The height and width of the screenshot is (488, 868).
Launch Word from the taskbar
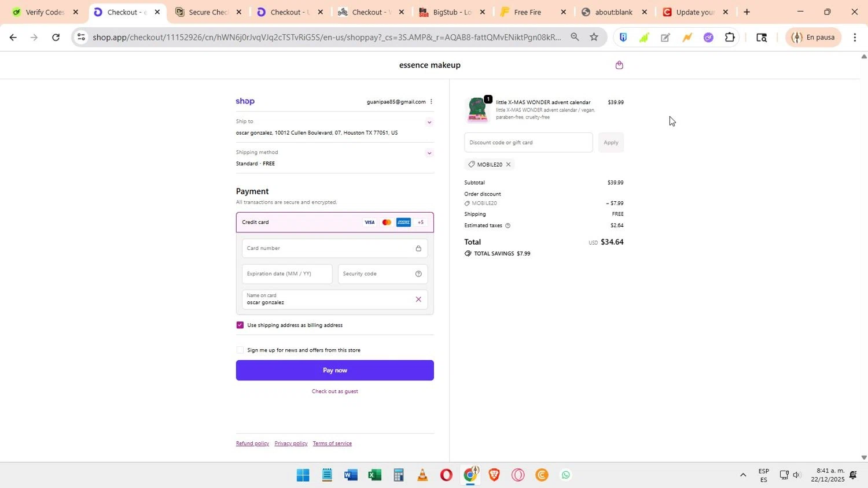pyautogui.click(x=351, y=475)
